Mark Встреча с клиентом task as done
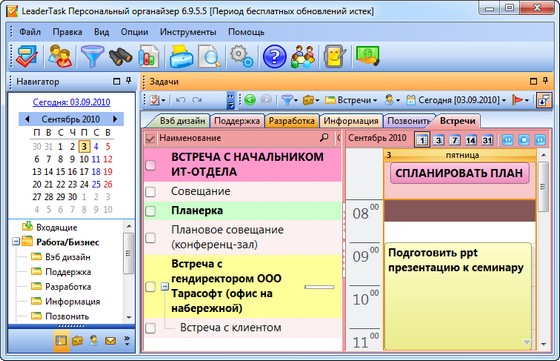 click(151, 328)
